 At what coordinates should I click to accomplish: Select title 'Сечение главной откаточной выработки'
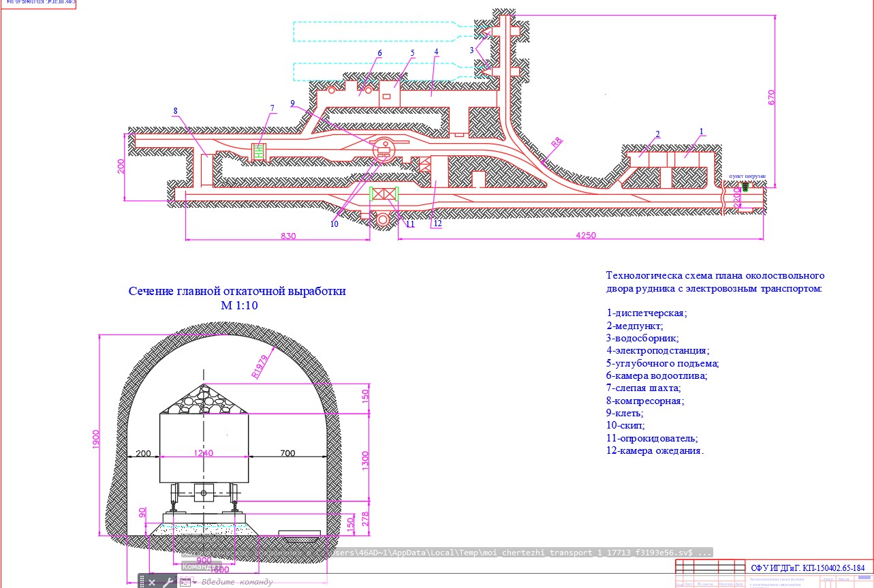click(237, 291)
